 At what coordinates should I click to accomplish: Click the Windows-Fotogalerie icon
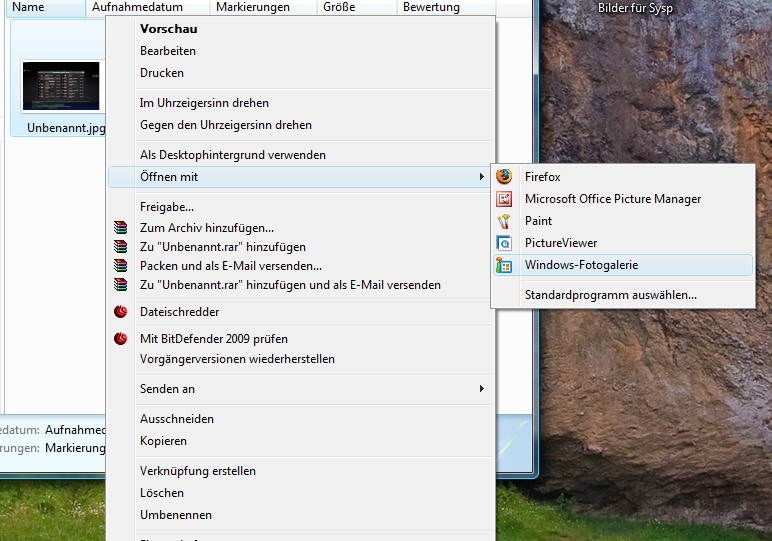coord(504,265)
